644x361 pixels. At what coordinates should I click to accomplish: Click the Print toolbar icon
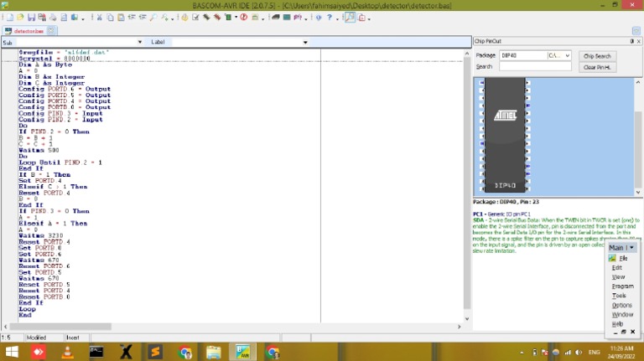pos(53,17)
